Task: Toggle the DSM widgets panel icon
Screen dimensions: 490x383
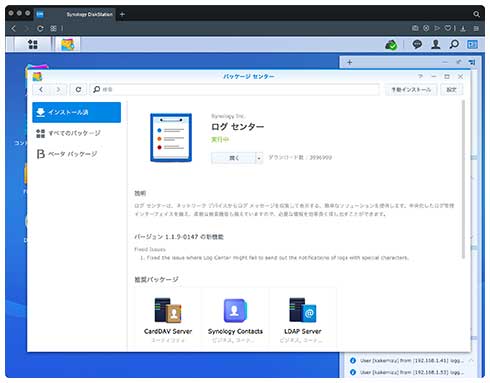Action: pyautogui.click(x=472, y=44)
